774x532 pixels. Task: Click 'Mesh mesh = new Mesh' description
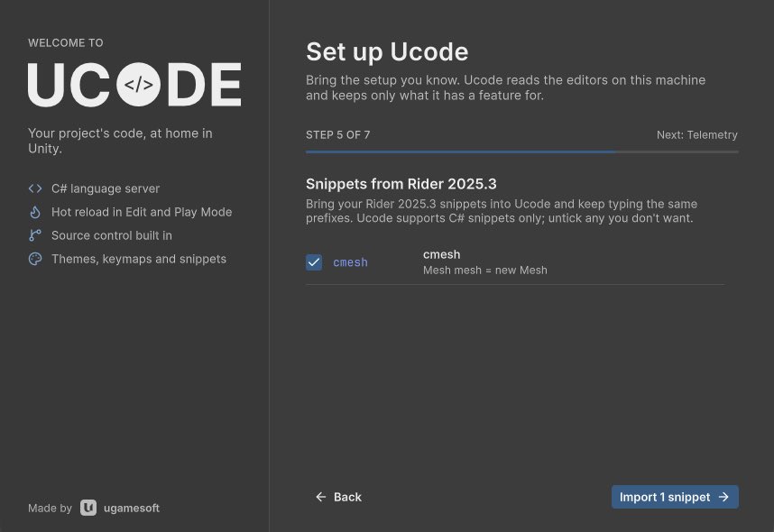point(484,271)
